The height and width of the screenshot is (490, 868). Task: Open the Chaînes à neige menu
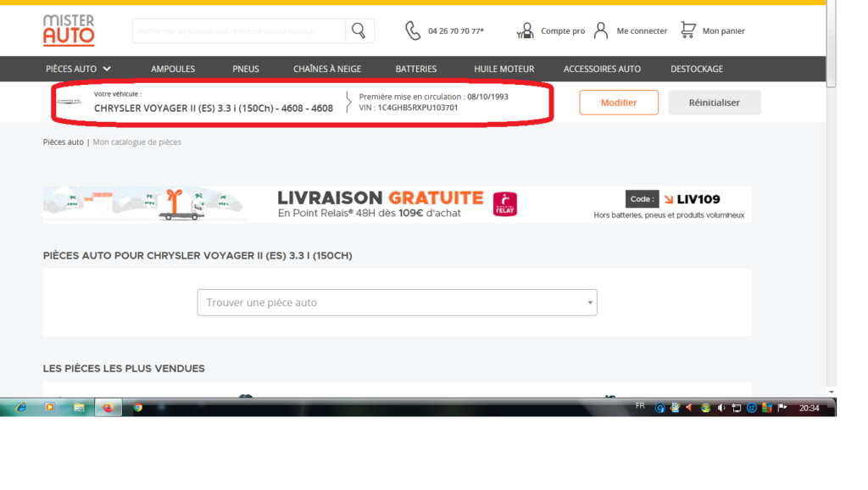pos(327,69)
